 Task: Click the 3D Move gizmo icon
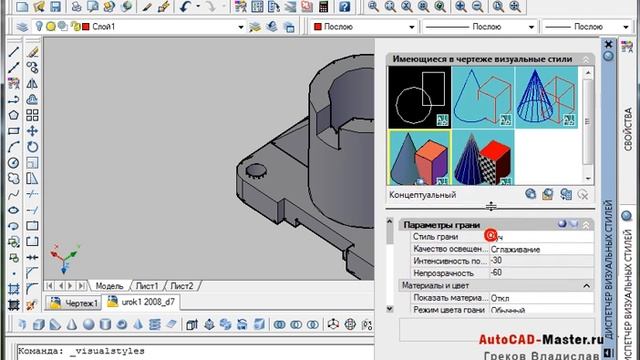coord(333,324)
